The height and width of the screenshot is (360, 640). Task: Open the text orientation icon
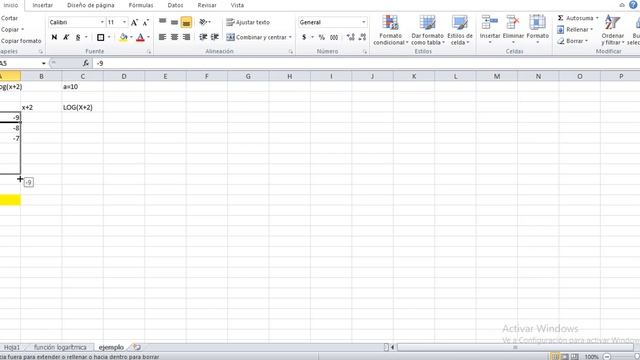pos(204,22)
